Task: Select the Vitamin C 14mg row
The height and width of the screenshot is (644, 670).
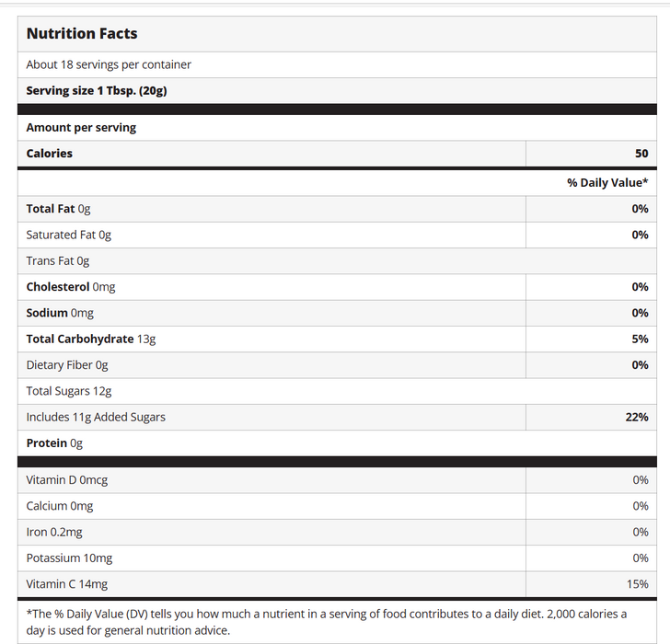Action: click(x=67, y=584)
